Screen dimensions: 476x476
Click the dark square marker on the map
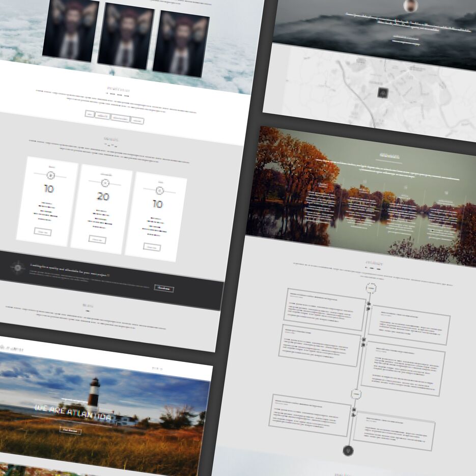click(383, 92)
